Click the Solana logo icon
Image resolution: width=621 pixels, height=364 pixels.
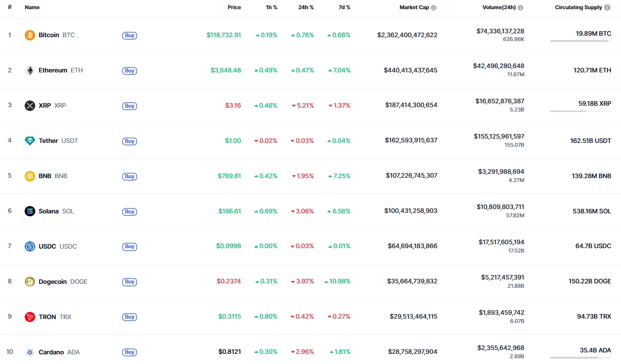(30, 211)
